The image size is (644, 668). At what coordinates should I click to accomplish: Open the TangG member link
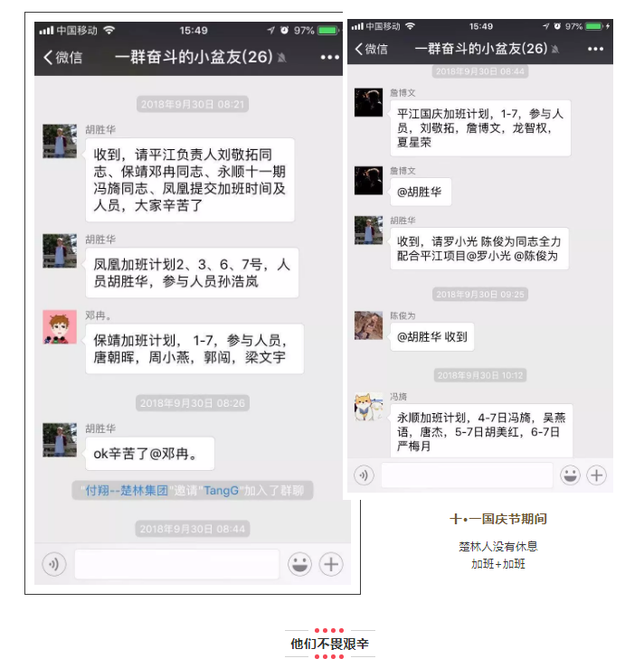(221, 491)
